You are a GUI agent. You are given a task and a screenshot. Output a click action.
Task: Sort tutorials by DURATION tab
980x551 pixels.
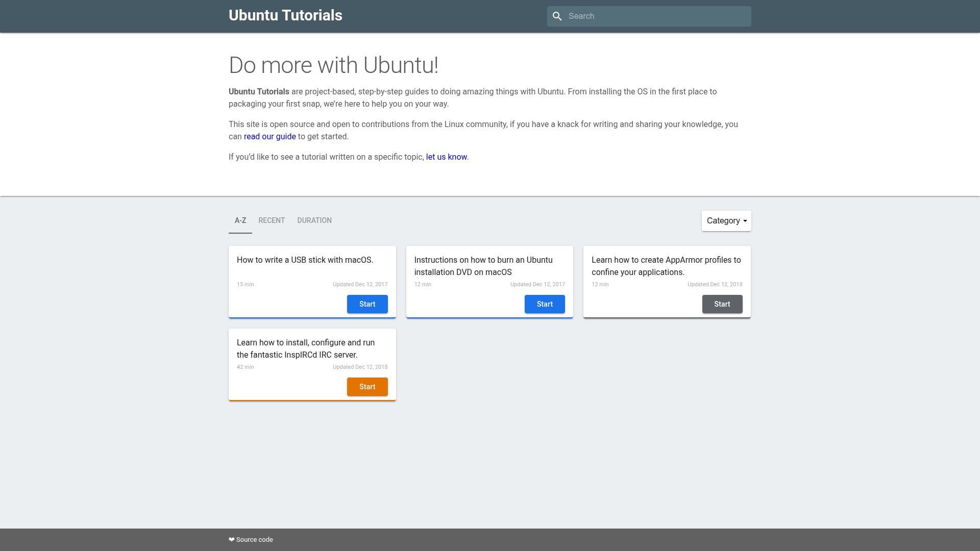[x=314, y=220]
